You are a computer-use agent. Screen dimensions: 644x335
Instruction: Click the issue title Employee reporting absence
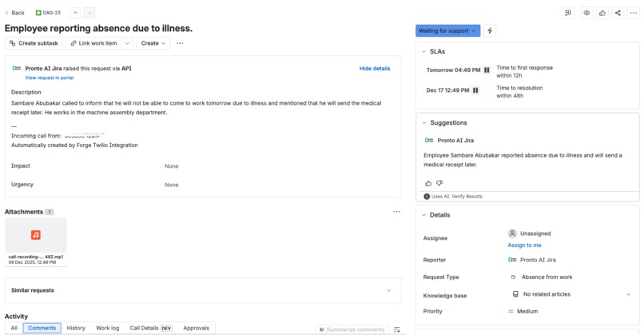[x=98, y=28]
